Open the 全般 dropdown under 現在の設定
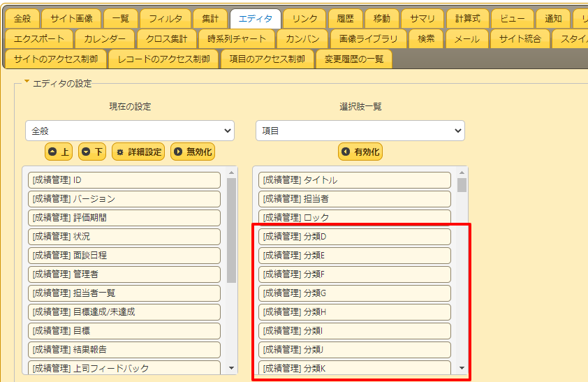 130,131
